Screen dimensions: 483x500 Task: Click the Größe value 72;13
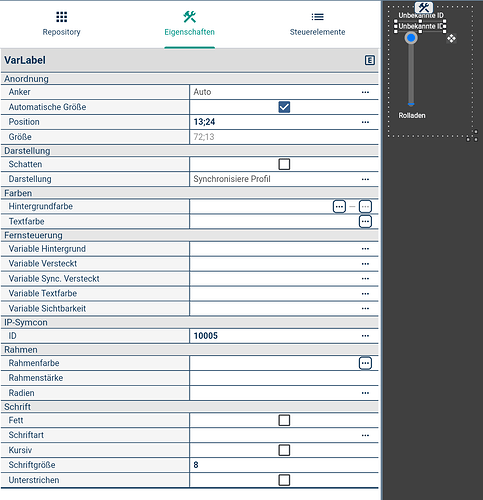(204, 137)
